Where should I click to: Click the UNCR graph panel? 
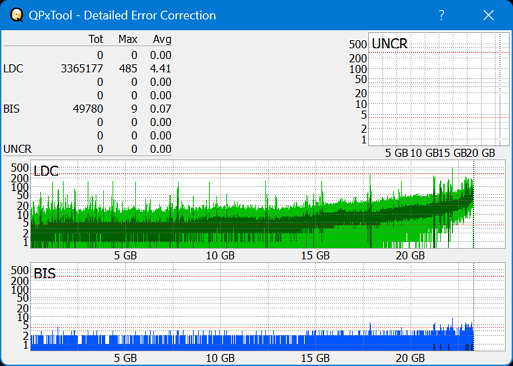439,89
